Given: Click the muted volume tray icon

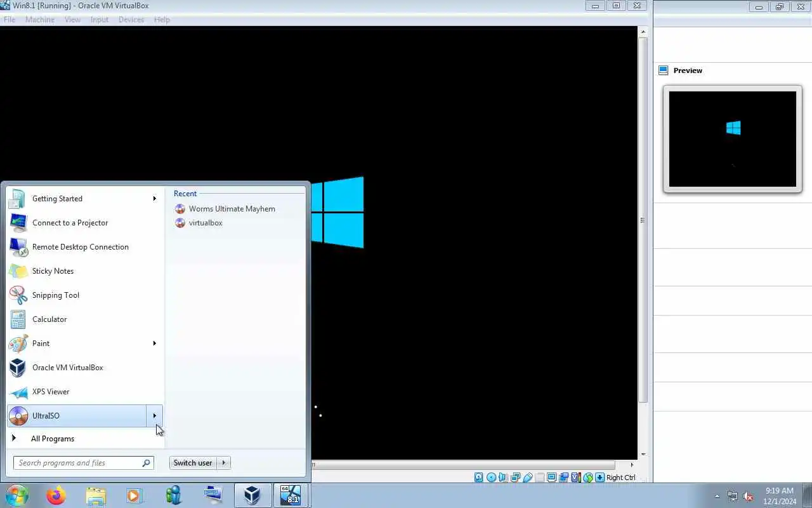Looking at the screenshot, I should pyautogui.click(x=749, y=496).
